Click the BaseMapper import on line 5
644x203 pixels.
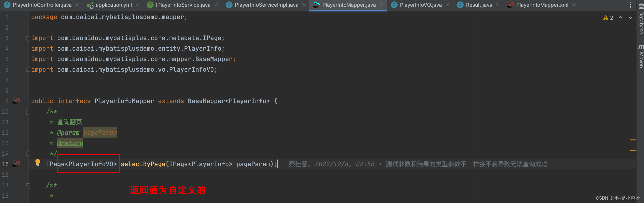click(133, 59)
